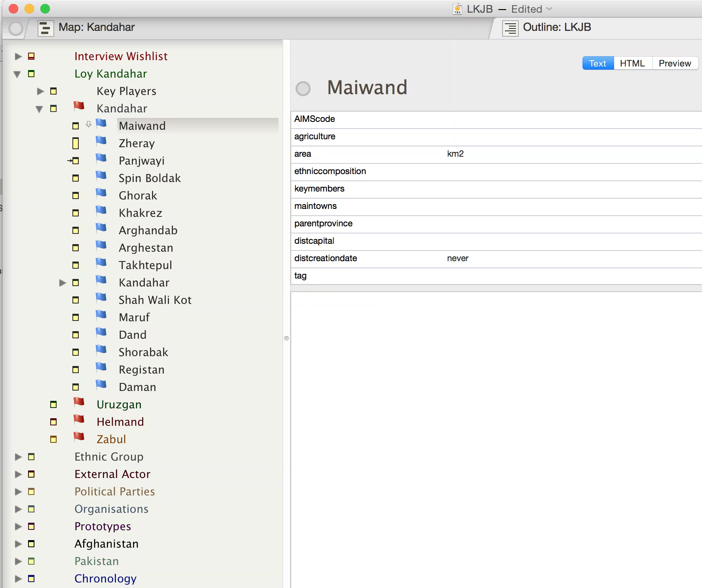Select the Chronology outline entry
The height and width of the screenshot is (588, 702).
coord(105,579)
